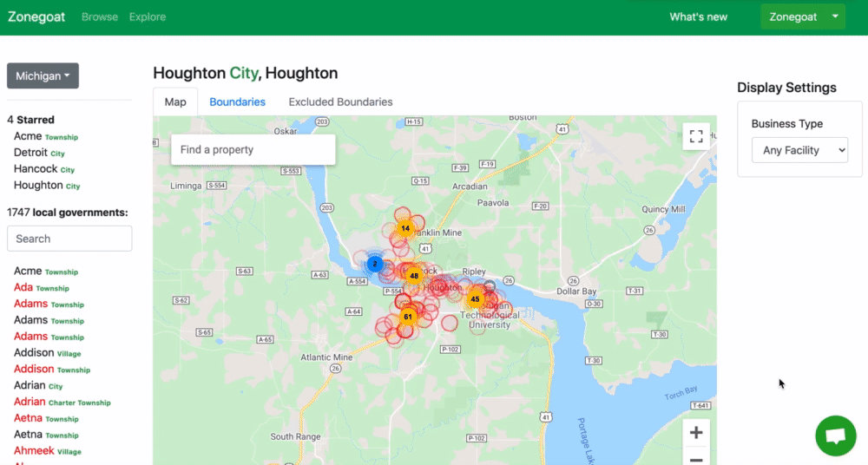Click the Zonegoat logo home link

click(x=36, y=16)
